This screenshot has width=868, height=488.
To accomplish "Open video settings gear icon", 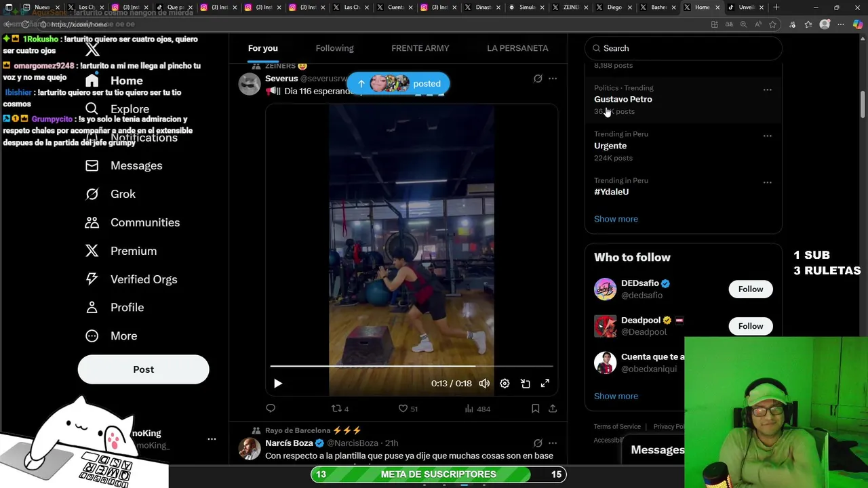I will tap(505, 384).
